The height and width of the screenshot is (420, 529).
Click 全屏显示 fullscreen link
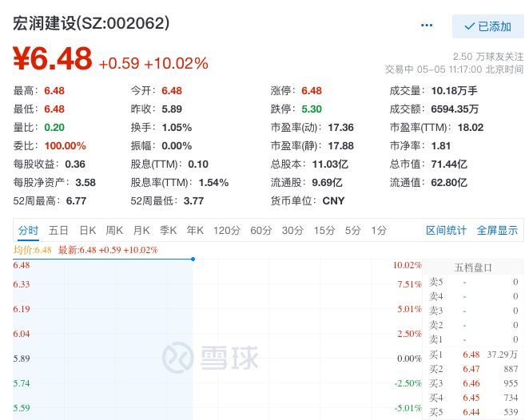pos(497,230)
